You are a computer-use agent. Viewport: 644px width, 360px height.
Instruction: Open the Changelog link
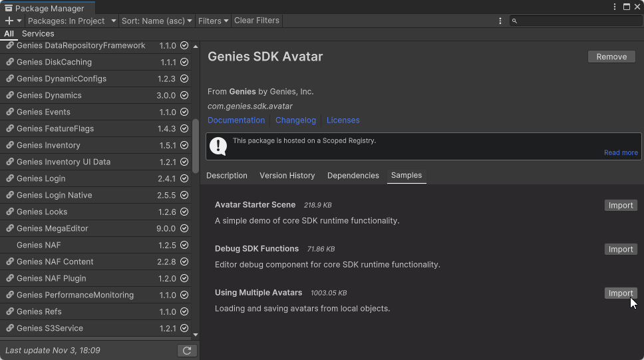295,120
